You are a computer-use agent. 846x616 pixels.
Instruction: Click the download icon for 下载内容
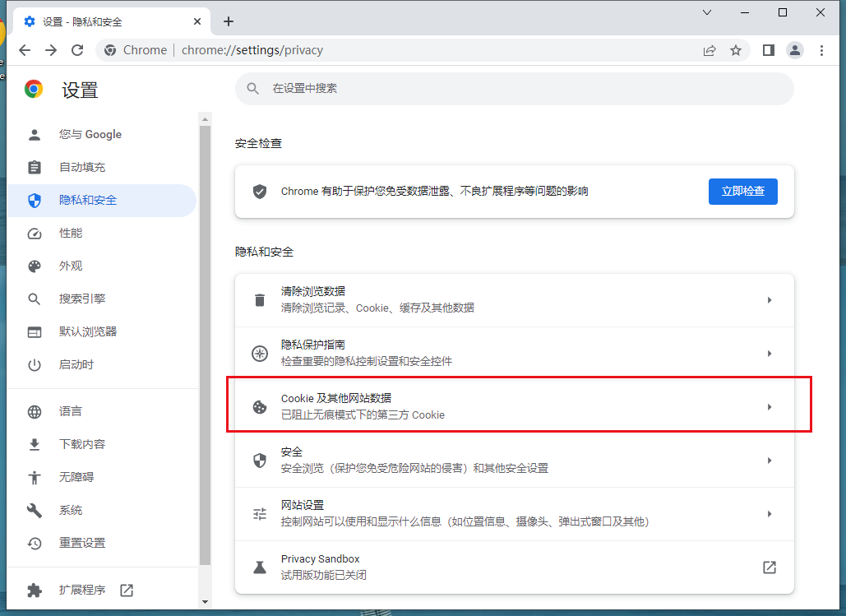pyautogui.click(x=35, y=444)
